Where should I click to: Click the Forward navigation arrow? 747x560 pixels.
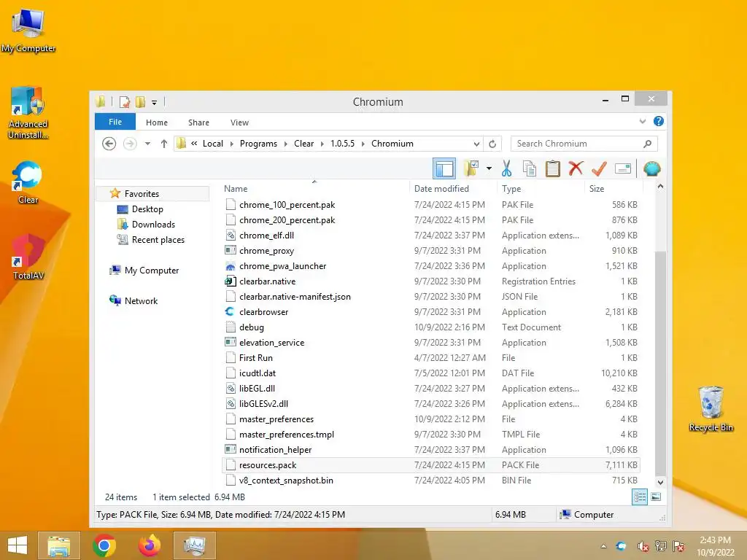[130, 144]
